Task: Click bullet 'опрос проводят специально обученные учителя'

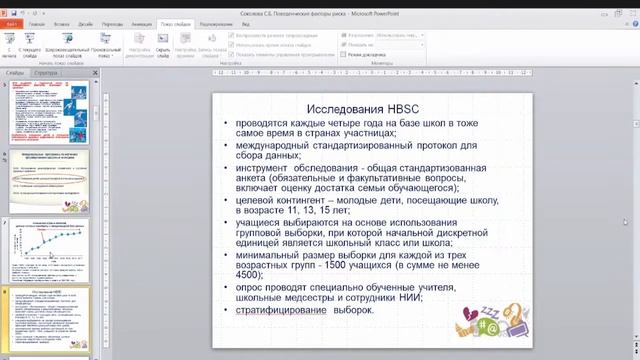Action: (x=346, y=292)
